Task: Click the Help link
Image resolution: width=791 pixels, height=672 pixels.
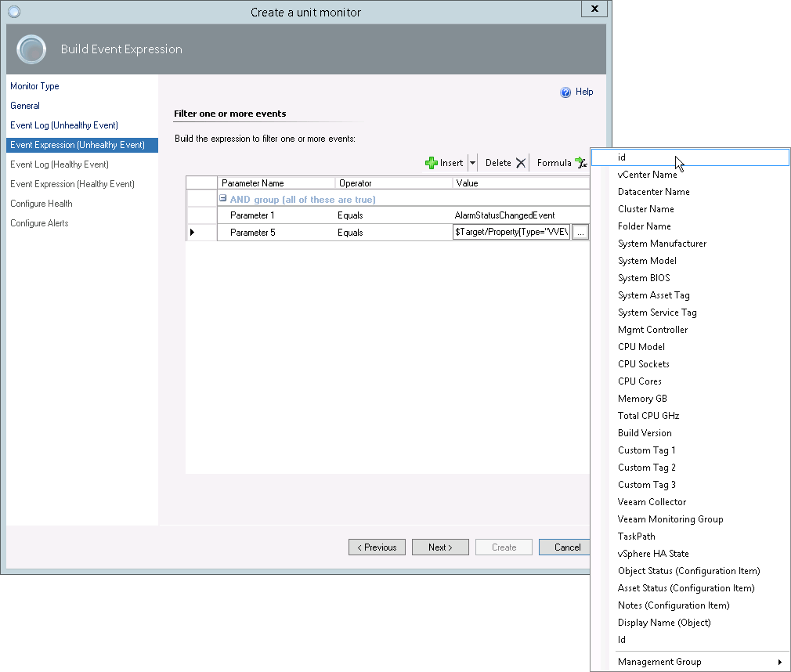Action: click(x=584, y=92)
